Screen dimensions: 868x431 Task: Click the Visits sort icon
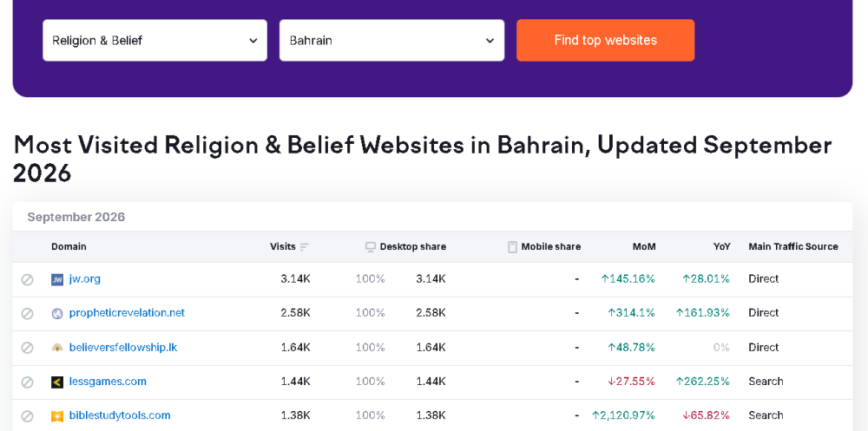[305, 247]
